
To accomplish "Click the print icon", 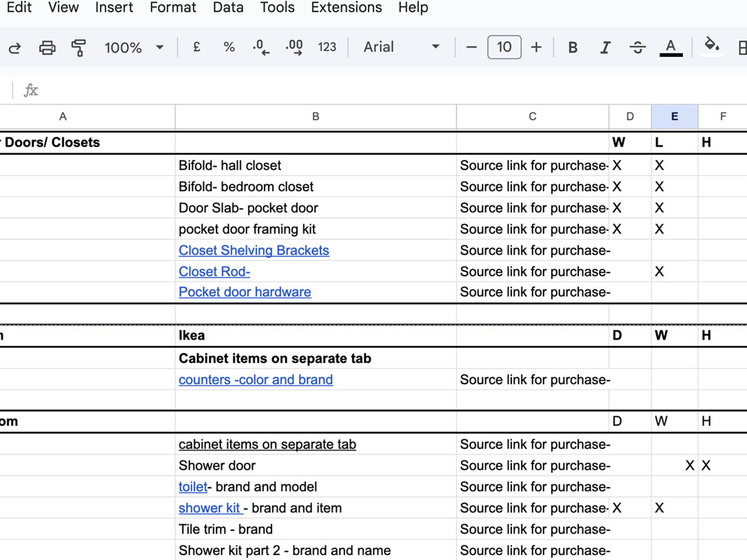I will [x=47, y=48].
